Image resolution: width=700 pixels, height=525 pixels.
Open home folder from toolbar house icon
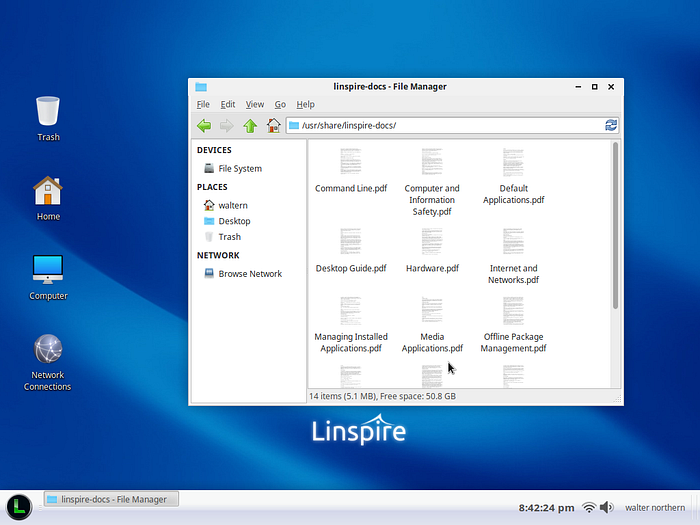273,125
